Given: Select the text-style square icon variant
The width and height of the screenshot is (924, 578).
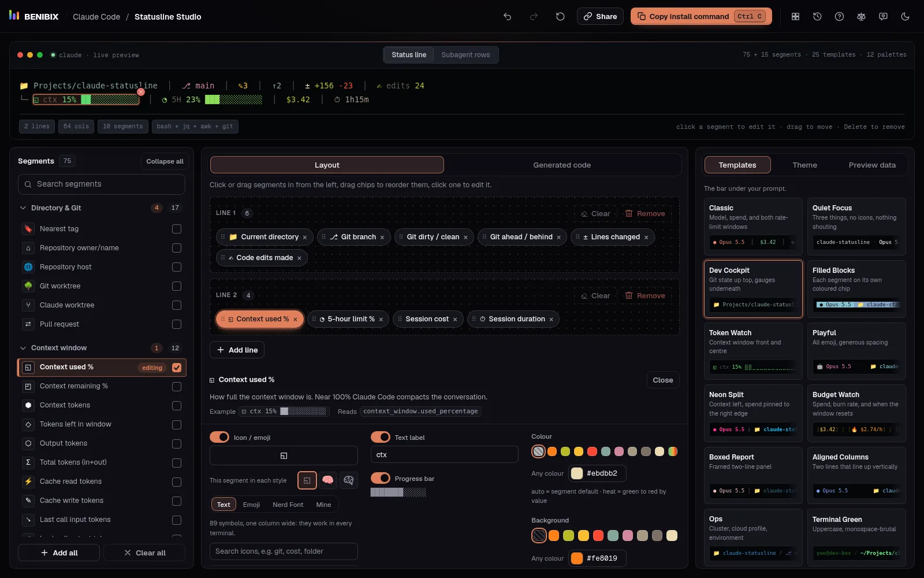Looking at the screenshot, I should click(307, 480).
